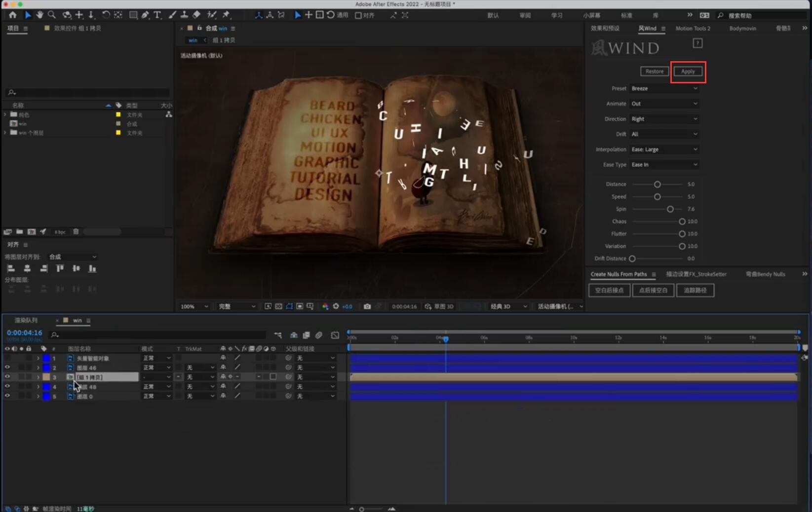
Task: Delete selected item with trash icon
Action: pyautogui.click(x=76, y=232)
